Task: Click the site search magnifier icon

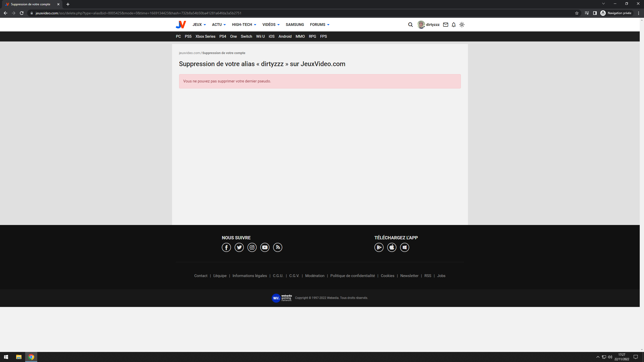Action: [410, 25]
